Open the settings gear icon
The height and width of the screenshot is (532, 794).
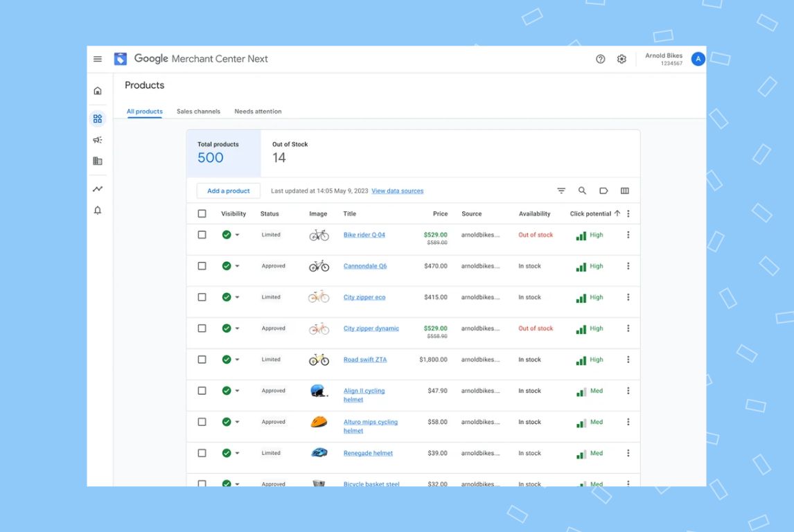tap(621, 59)
